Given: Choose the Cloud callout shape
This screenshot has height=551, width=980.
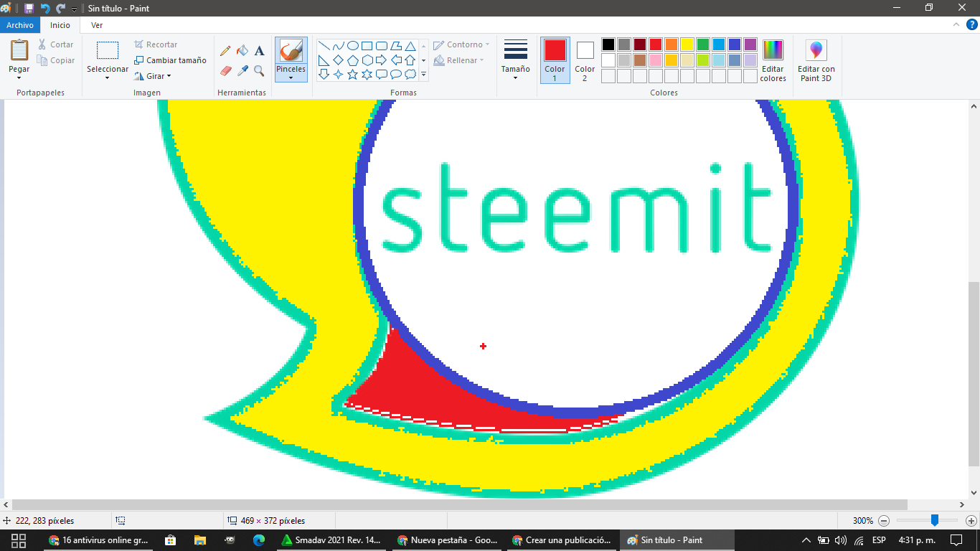Looking at the screenshot, I should pyautogui.click(x=410, y=75).
